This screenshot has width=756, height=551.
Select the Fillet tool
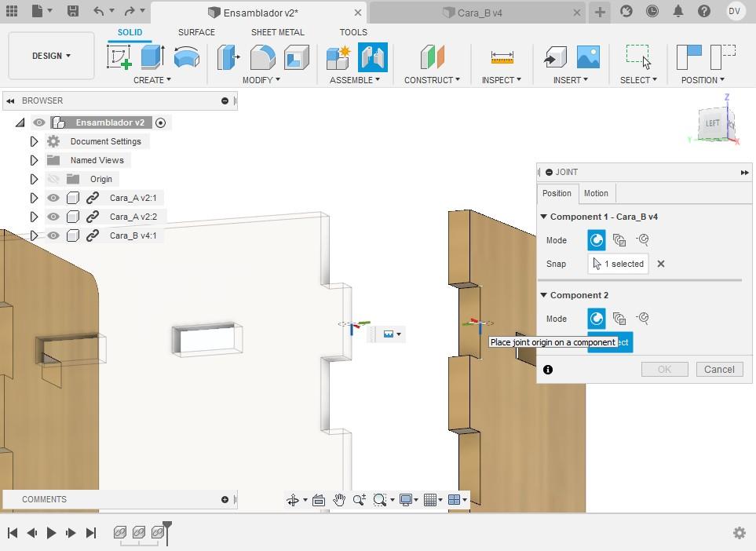pos(262,57)
